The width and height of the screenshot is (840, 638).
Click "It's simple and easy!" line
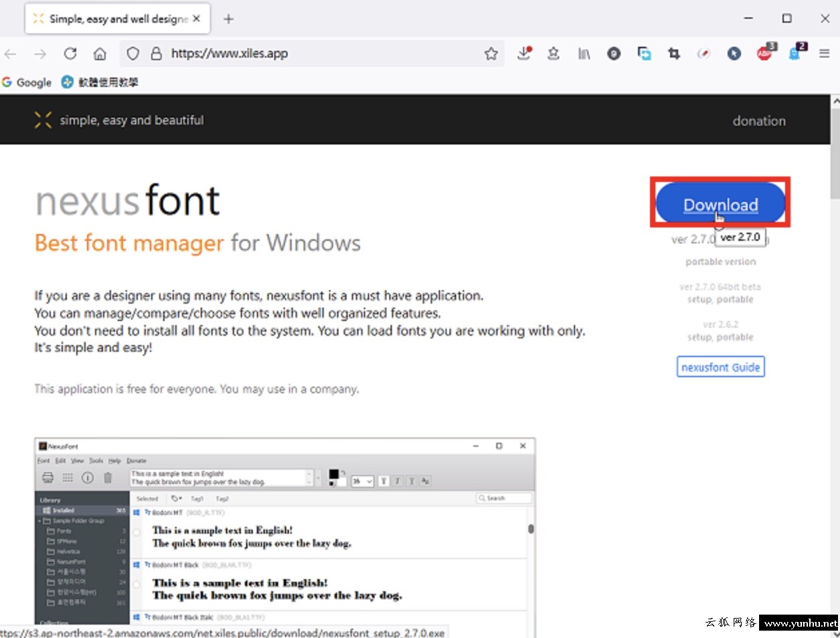pyautogui.click(x=93, y=348)
